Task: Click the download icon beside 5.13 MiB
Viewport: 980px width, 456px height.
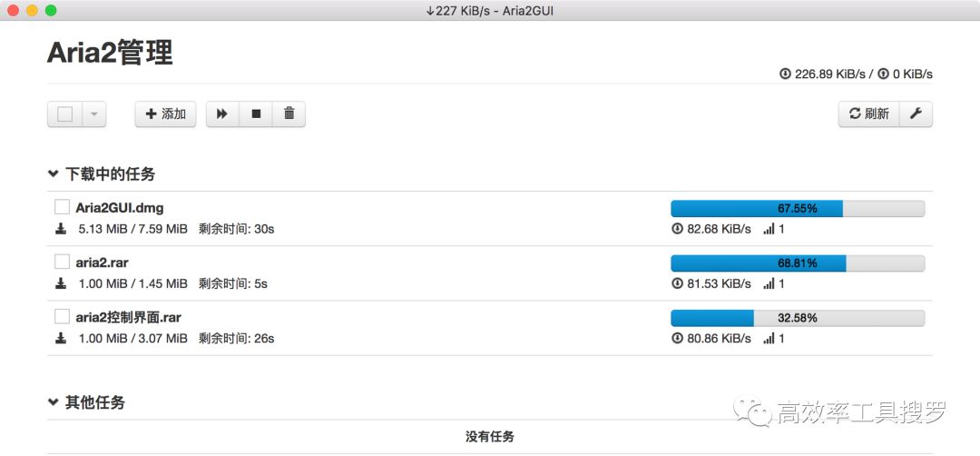Action: pyautogui.click(x=61, y=229)
